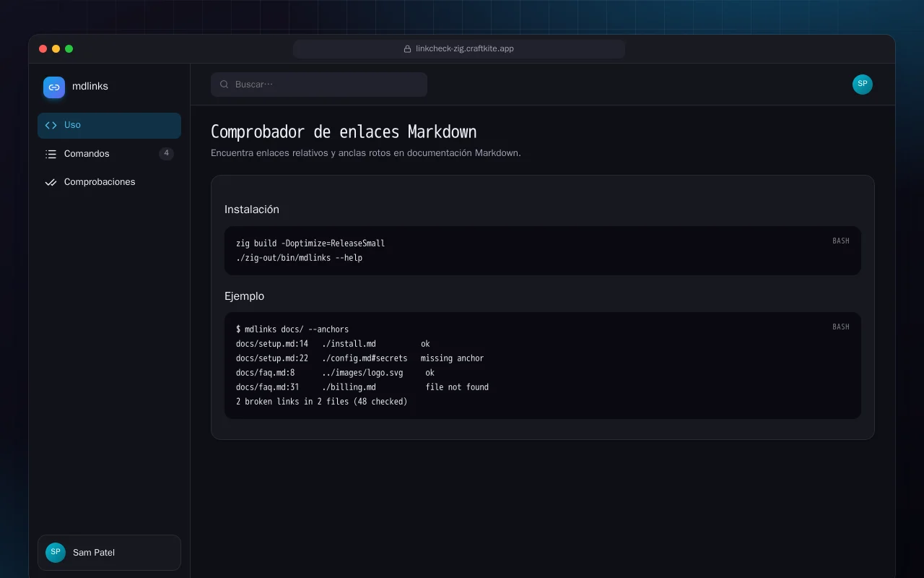
Task: Click the linkcheck-zig.craftkite.app address bar
Action: 459,49
